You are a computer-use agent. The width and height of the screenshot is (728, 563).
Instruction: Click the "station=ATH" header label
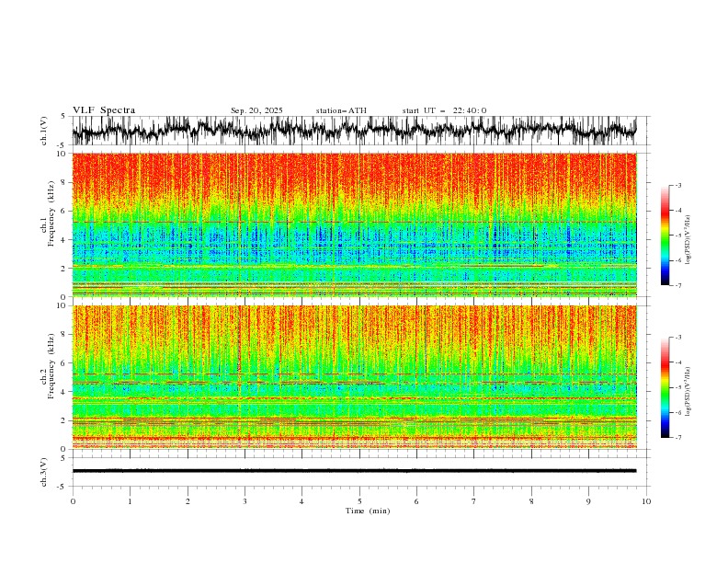(x=341, y=110)
